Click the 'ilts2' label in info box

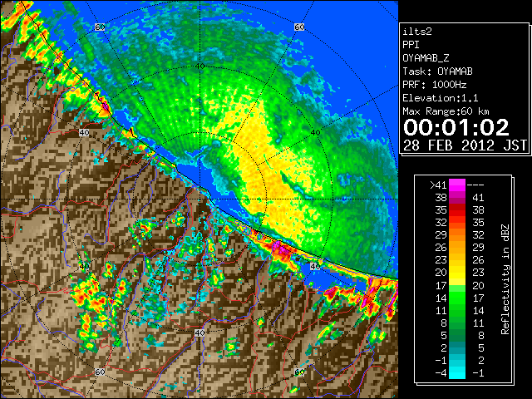(417, 32)
